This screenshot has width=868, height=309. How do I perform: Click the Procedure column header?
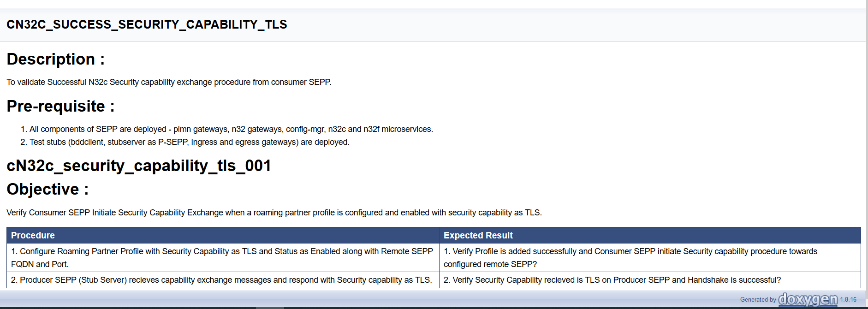(x=33, y=235)
